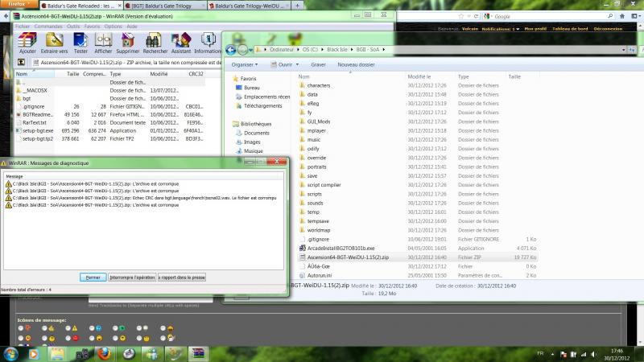Open the Organiser dropdown in Explorer

click(x=245, y=65)
